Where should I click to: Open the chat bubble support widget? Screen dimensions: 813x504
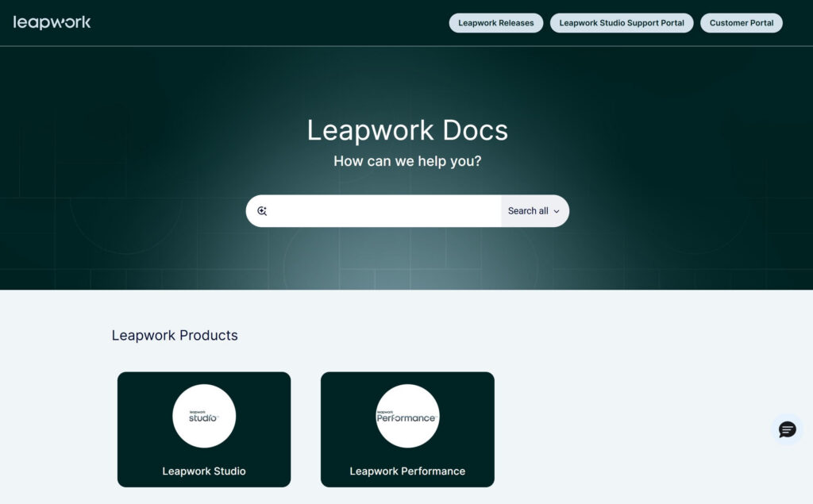click(787, 430)
